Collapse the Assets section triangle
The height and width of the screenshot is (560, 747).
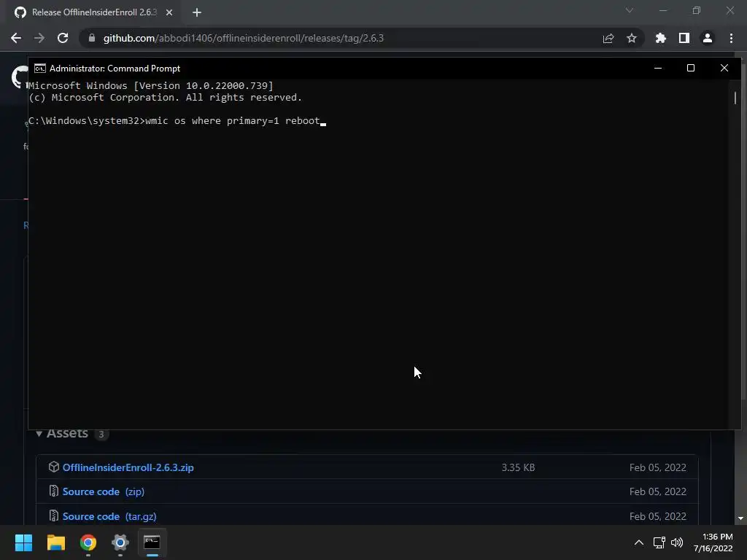pyautogui.click(x=39, y=434)
